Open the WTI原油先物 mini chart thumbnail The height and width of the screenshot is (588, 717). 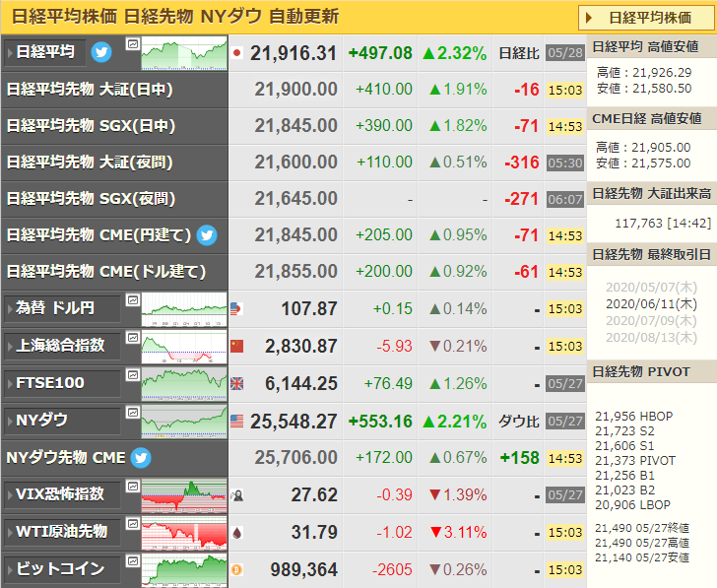coord(184,533)
